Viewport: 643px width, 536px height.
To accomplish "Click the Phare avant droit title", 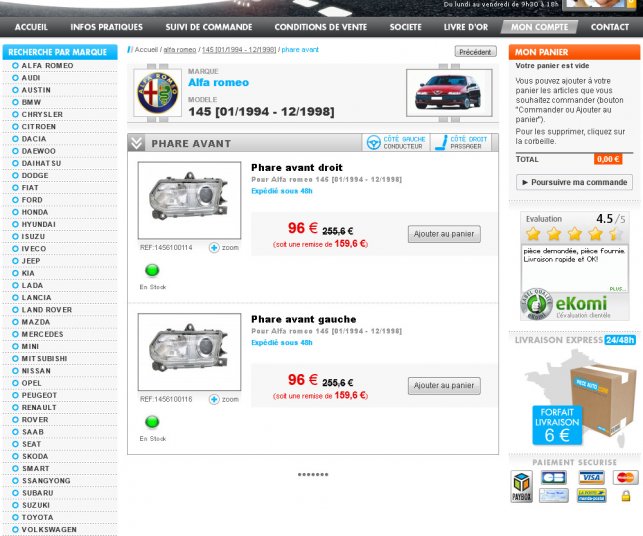I will point(297,167).
